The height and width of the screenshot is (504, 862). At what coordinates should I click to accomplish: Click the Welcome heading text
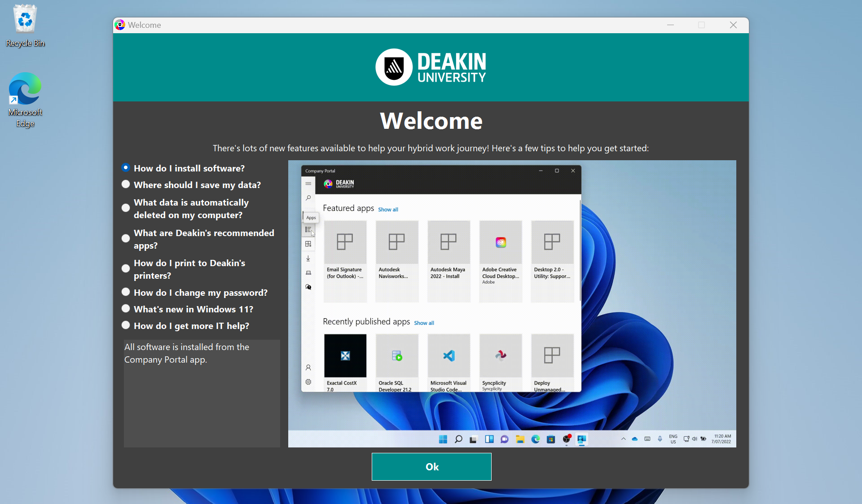coord(431,121)
